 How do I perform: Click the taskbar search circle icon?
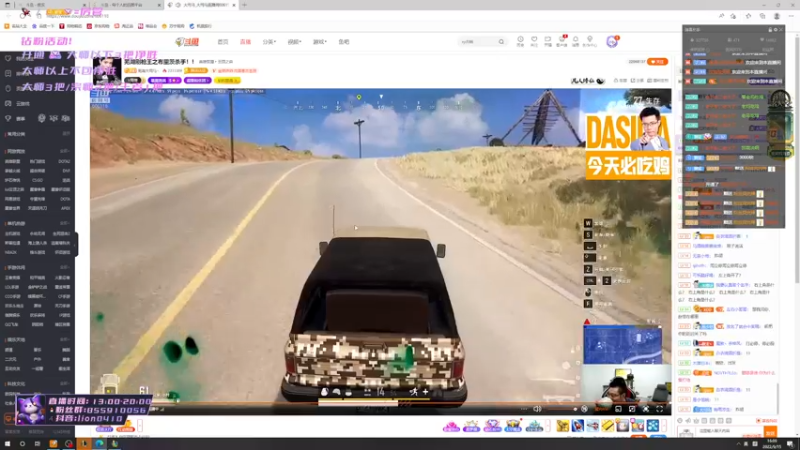pos(22,444)
